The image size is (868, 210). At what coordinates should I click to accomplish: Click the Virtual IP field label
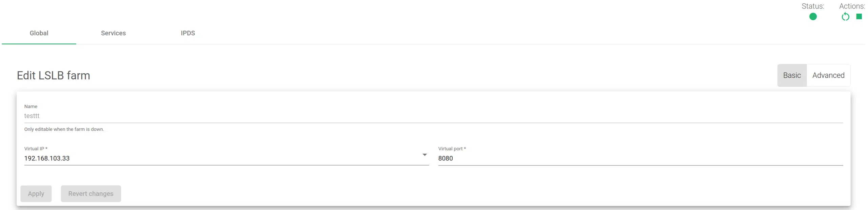[x=36, y=149]
